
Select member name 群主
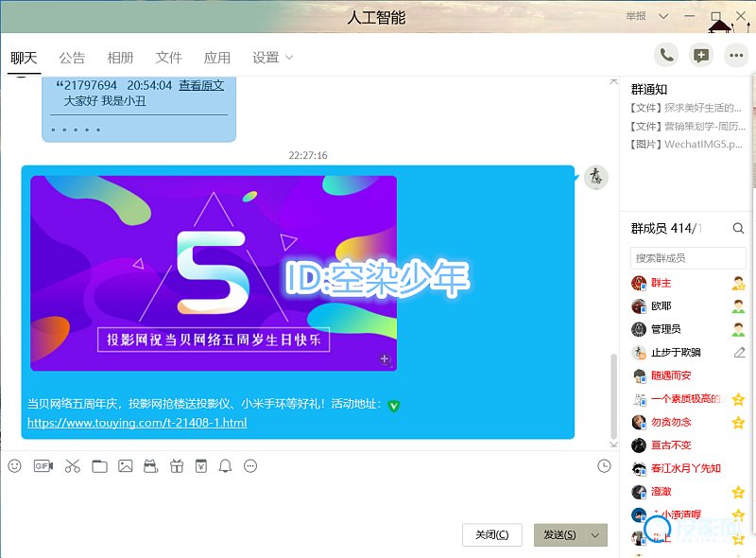[661, 283]
